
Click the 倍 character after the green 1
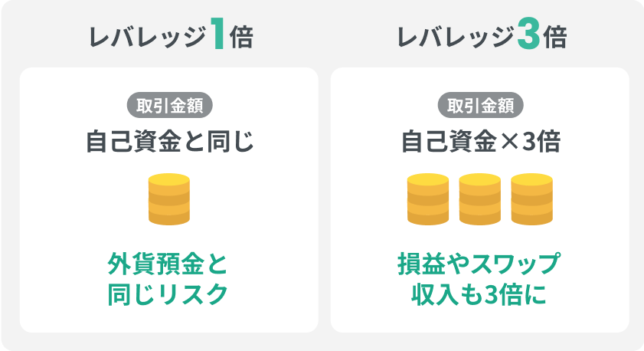click(241, 37)
